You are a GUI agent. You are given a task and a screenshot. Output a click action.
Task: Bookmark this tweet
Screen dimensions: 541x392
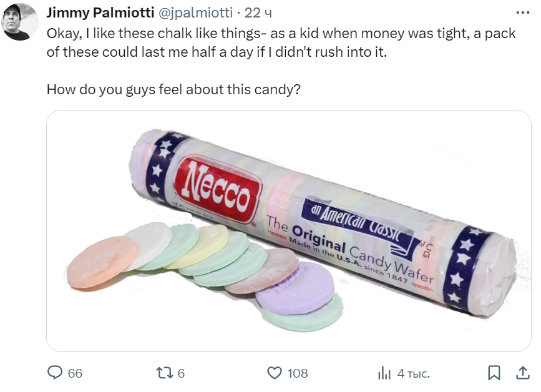tap(494, 373)
